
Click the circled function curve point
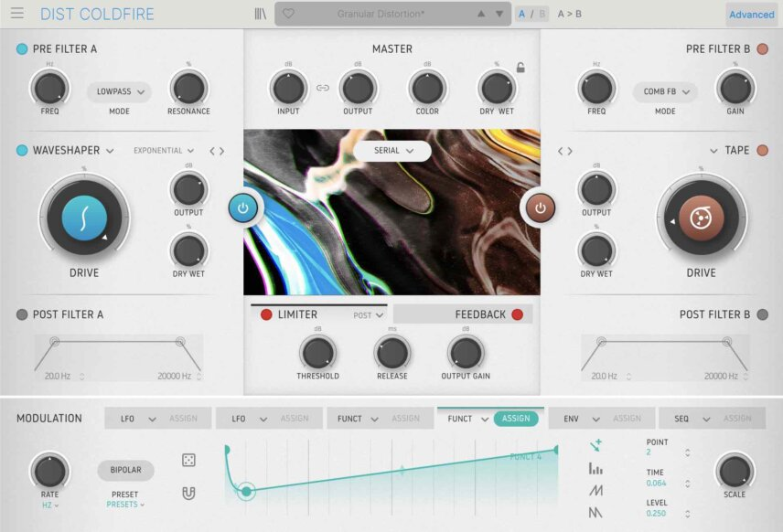(246, 492)
